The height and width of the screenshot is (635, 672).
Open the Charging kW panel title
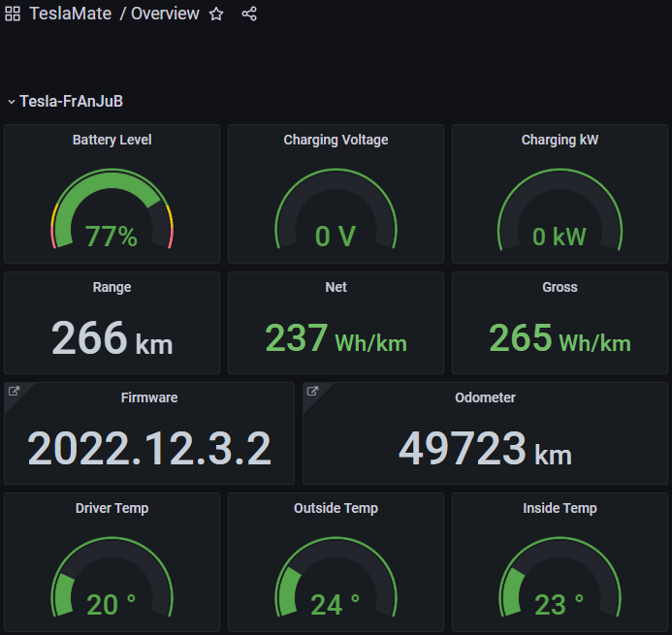click(560, 140)
